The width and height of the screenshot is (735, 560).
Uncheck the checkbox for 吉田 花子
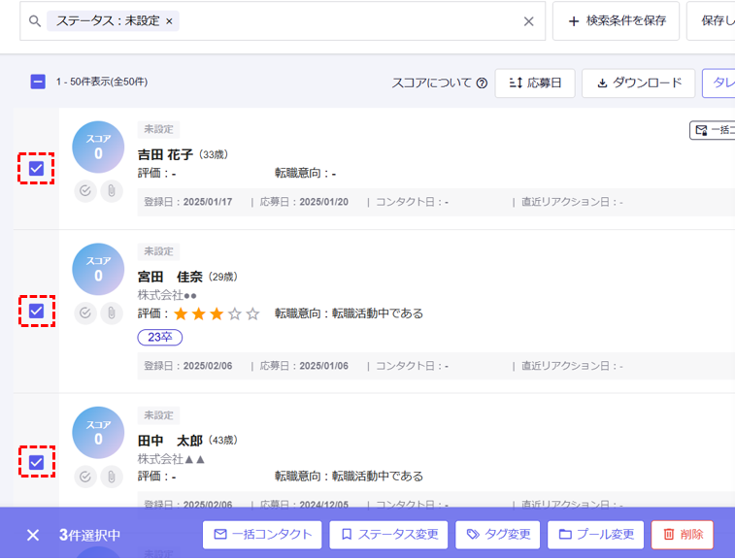click(x=37, y=169)
